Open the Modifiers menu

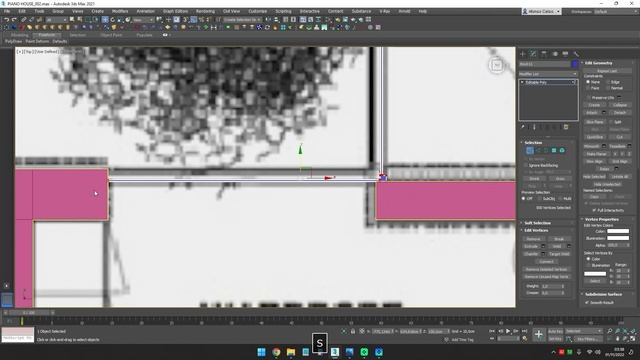[x=120, y=11]
